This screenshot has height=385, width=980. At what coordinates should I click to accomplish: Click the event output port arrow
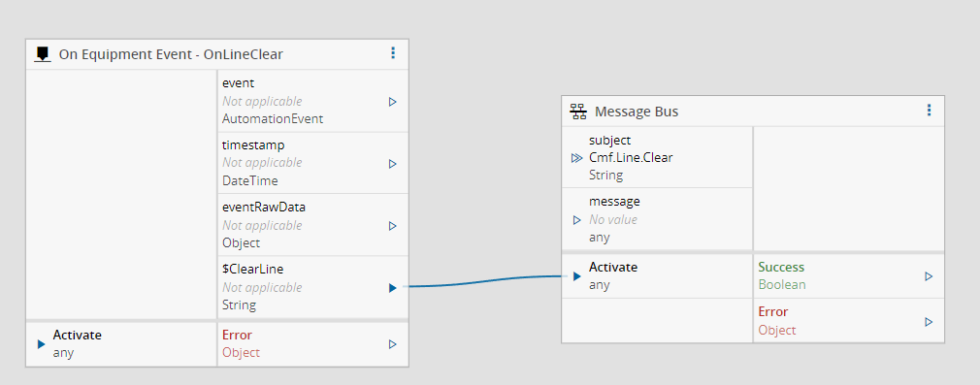click(393, 101)
